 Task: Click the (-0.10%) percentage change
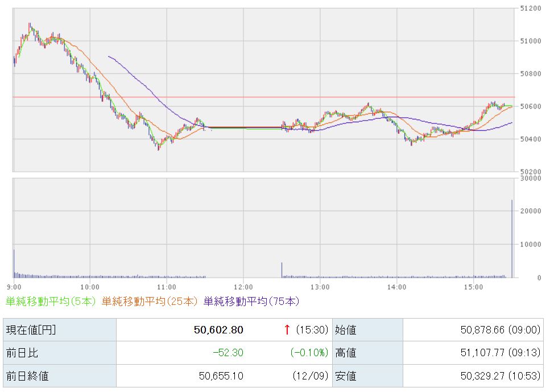coord(309,353)
